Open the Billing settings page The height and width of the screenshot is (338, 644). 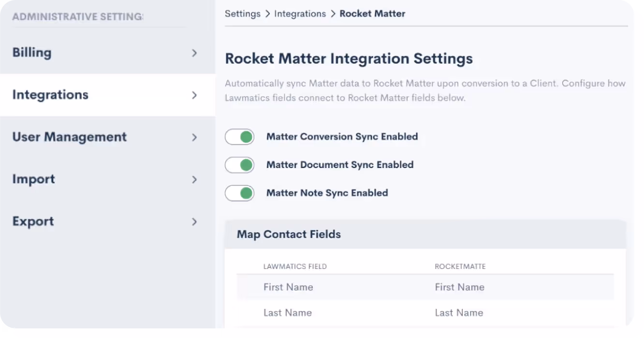[32, 52]
